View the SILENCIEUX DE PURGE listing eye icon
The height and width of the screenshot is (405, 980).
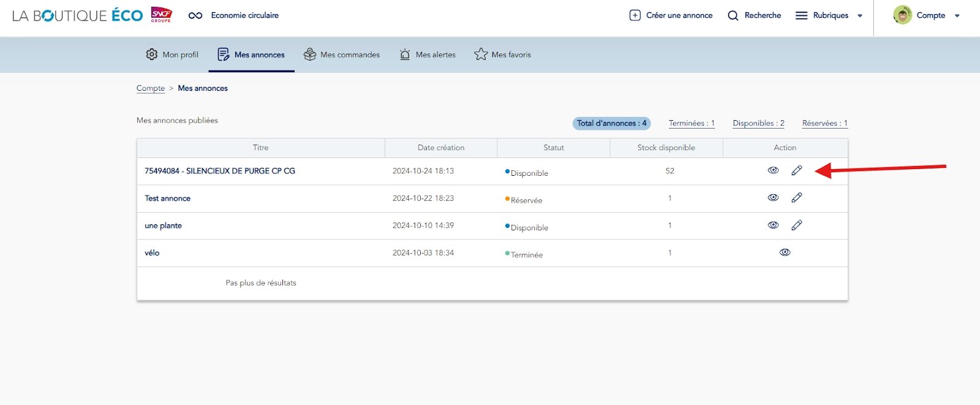[773, 170]
